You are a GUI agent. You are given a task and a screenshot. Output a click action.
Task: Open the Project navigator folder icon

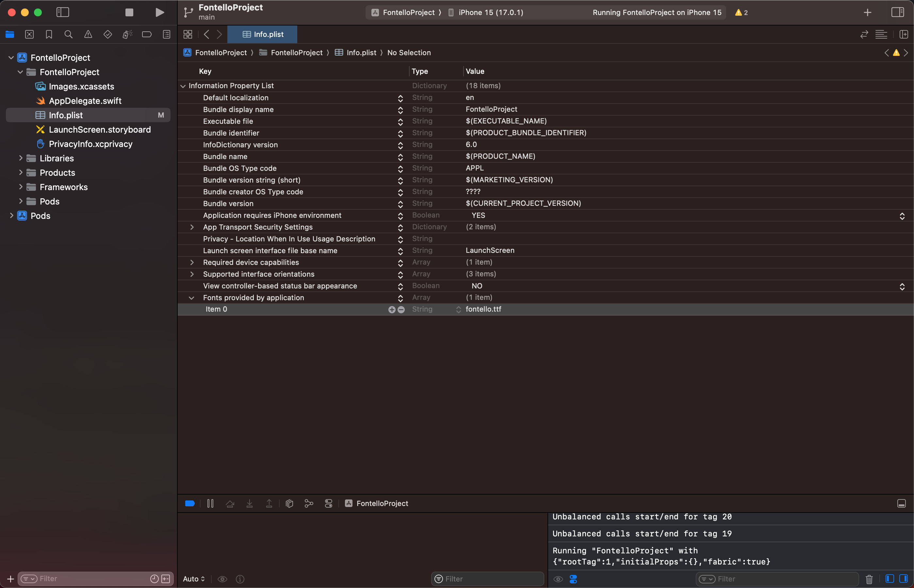[10, 34]
